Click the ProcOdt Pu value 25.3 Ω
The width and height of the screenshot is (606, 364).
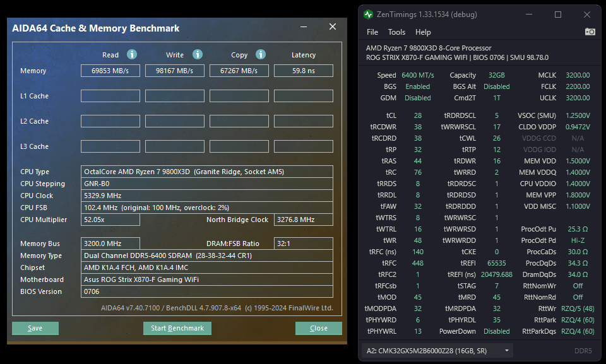pos(578,229)
